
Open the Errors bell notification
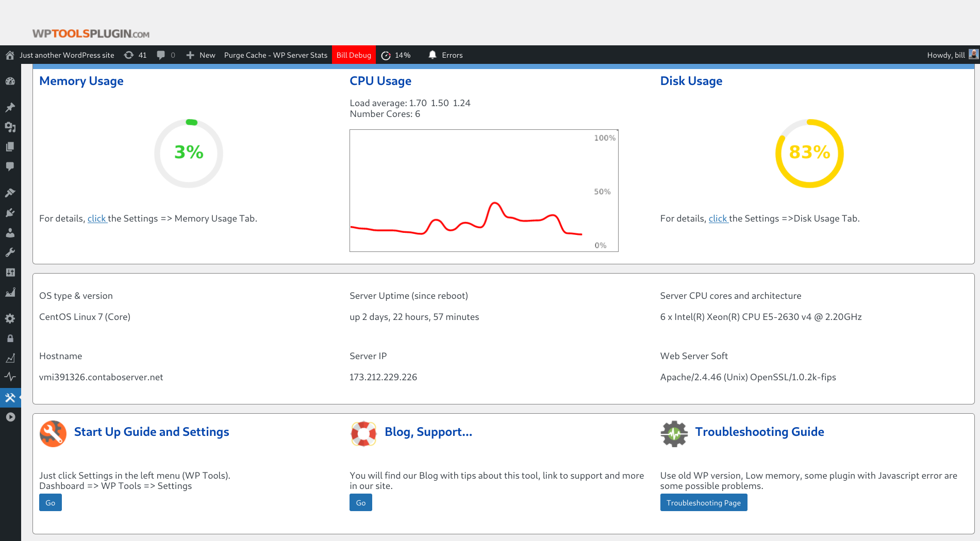(x=445, y=55)
